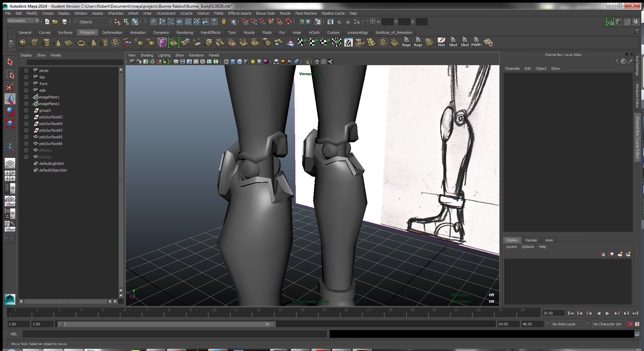The image size is (644, 351).
Task: Open the nDynamics menu set dropdown
Action: tap(37, 21)
